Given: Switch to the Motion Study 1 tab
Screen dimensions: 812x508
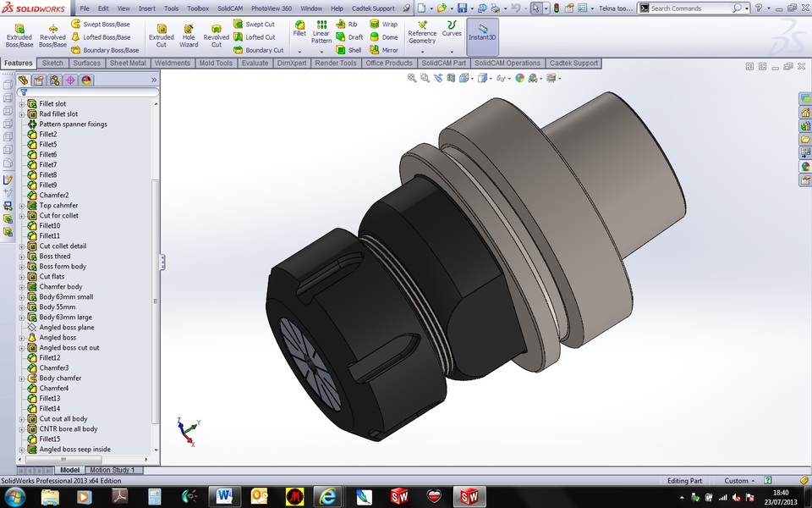Looking at the screenshot, I should pos(114,470).
